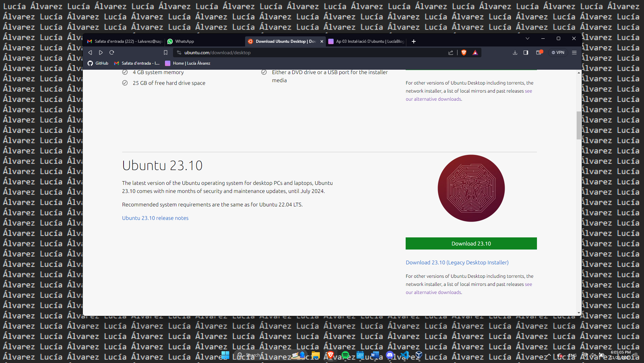Open the Brave hamburger menu
This screenshot has height=363, width=644.
tap(574, 53)
